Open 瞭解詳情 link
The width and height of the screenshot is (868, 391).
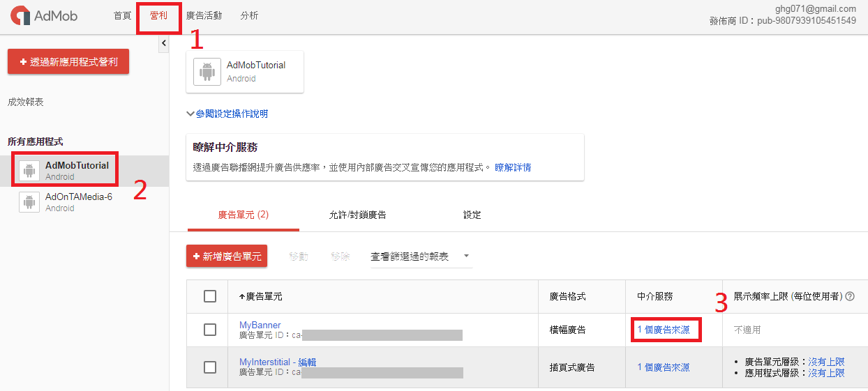pyautogui.click(x=513, y=167)
